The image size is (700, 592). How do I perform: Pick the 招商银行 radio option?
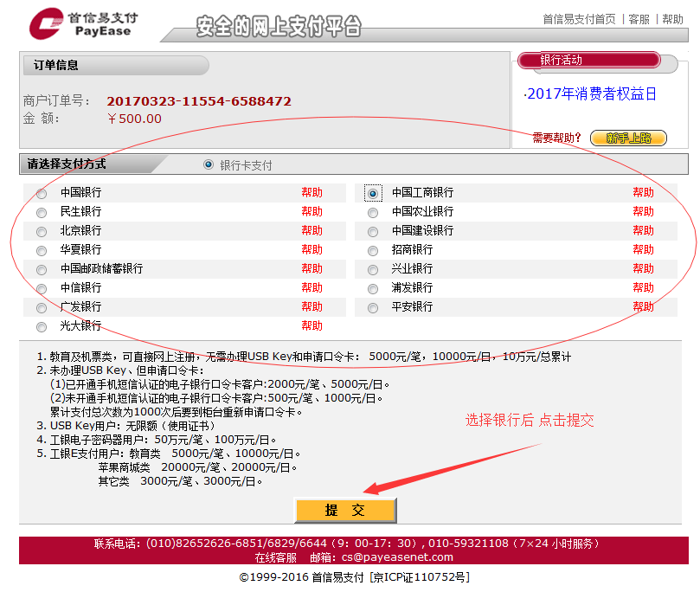pos(373,251)
